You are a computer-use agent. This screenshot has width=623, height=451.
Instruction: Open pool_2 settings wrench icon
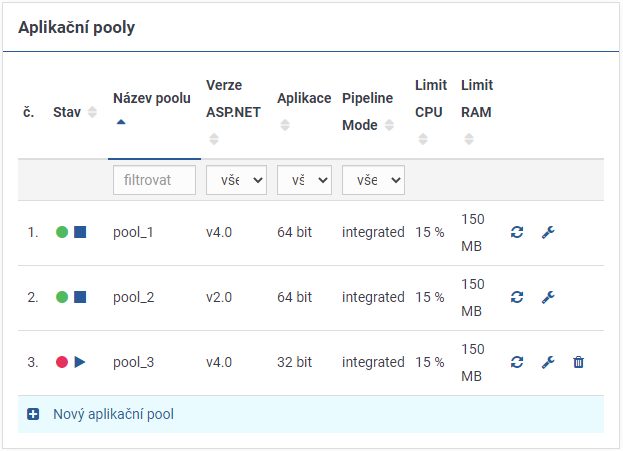(547, 297)
